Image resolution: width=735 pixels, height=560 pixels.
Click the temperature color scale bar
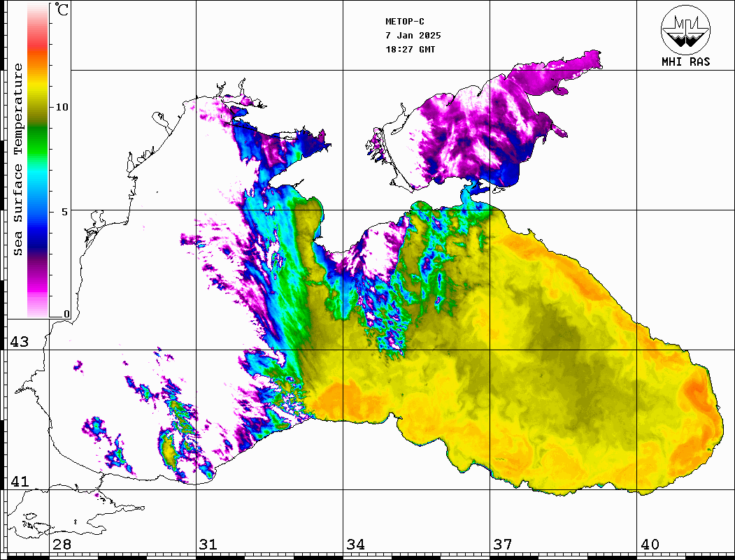coord(38,161)
